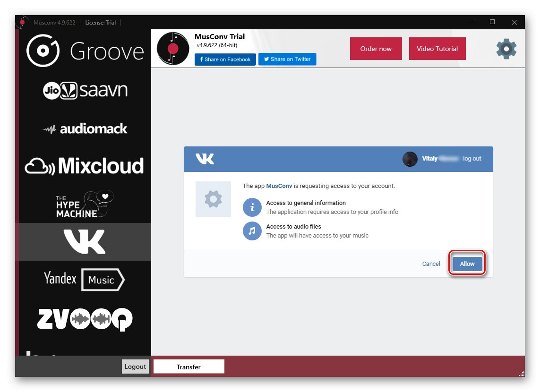
Task: Click the app placeholder gear thumbnail
Action: 213,199
